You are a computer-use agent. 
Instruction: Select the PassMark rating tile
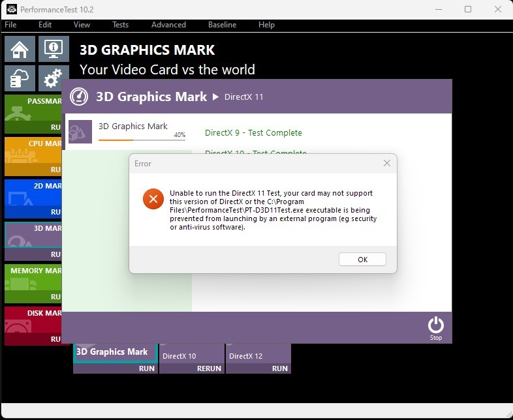[x=33, y=108]
